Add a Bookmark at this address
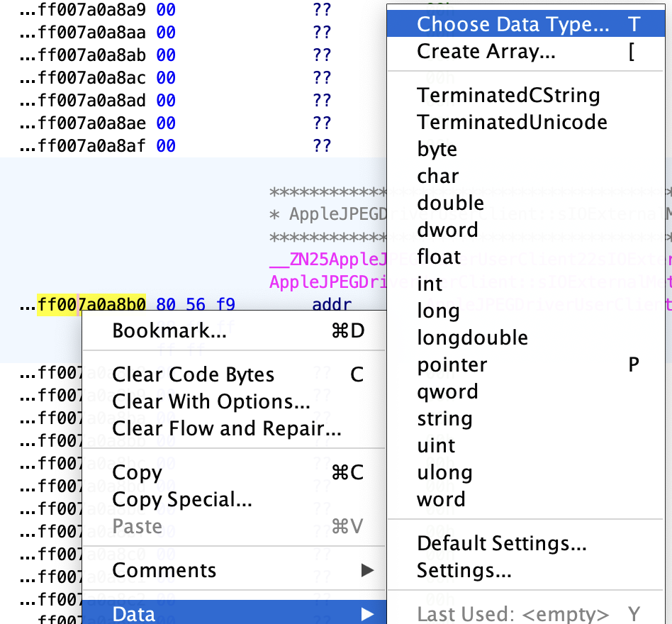 tap(169, 330)
